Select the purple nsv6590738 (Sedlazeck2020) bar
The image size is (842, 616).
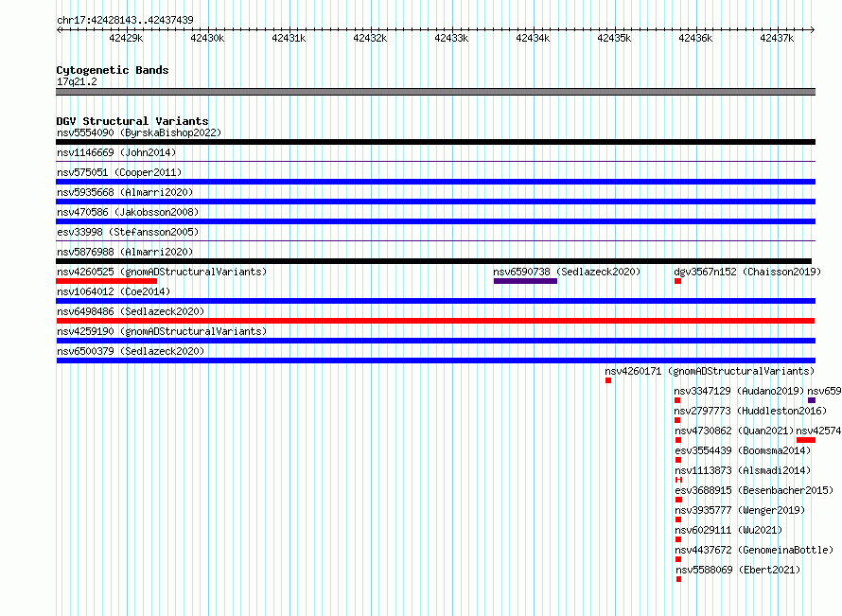[x=525, y=281]
